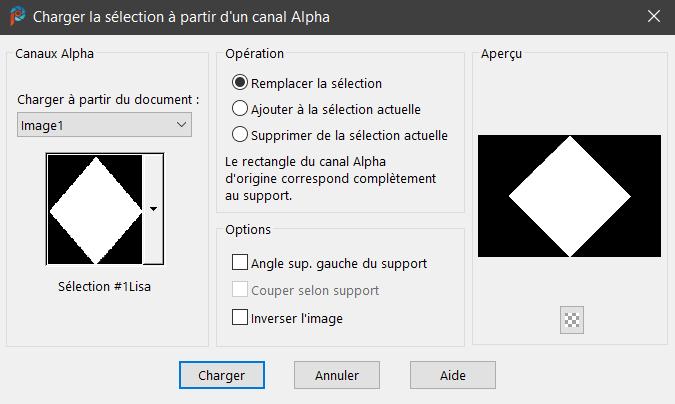
Task: Click the PaintShop Pro icon in title bar
Action: 17,17
